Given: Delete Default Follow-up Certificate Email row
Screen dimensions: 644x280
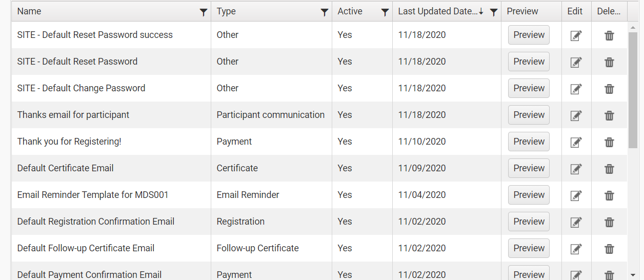Looking at the screenshot, I should pos(609,249).
